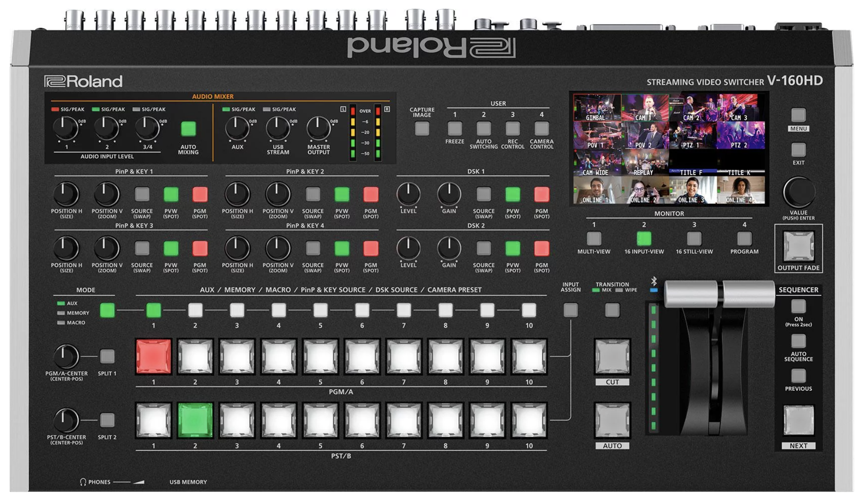868x501 pixels.
Task: Select MONITOR 3 16 STILL-VIEW button
Action: (694, 239)
